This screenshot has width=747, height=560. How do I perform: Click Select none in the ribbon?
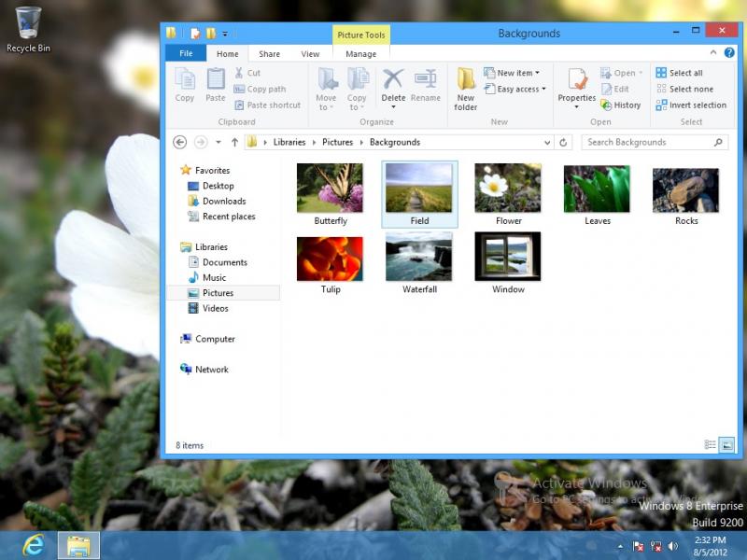pyautogui.click(x=684, y=89)
